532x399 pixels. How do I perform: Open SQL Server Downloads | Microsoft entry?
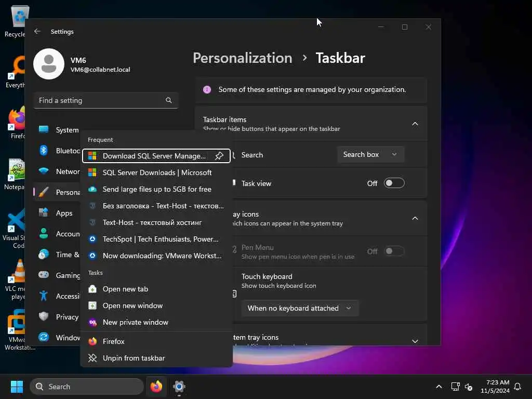(x=156, y=172)
